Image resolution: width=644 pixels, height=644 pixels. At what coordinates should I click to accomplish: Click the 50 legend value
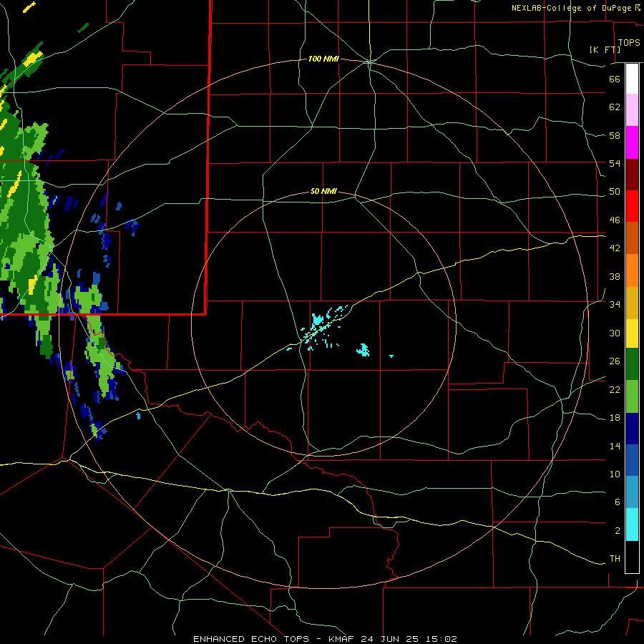coord(615,191)
